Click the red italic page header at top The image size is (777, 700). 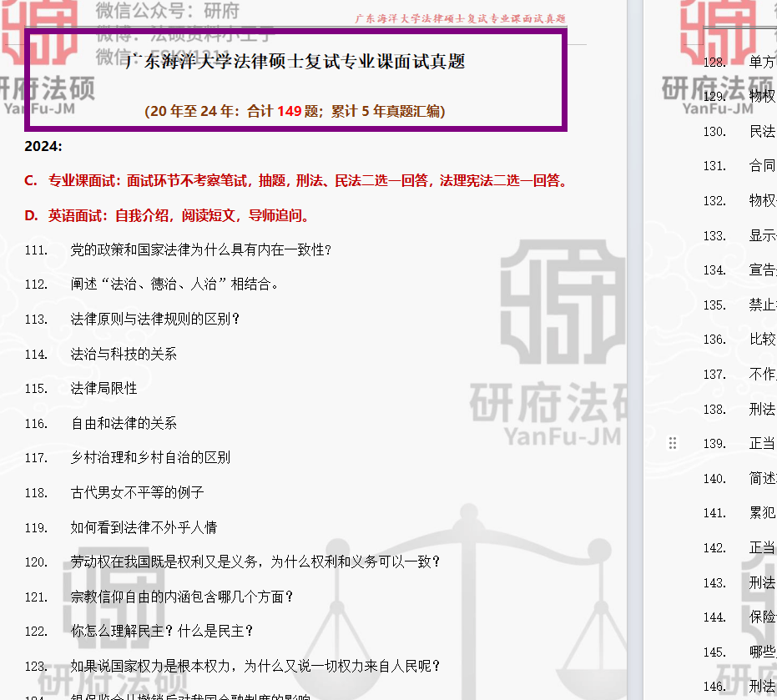tap(461, 19)
